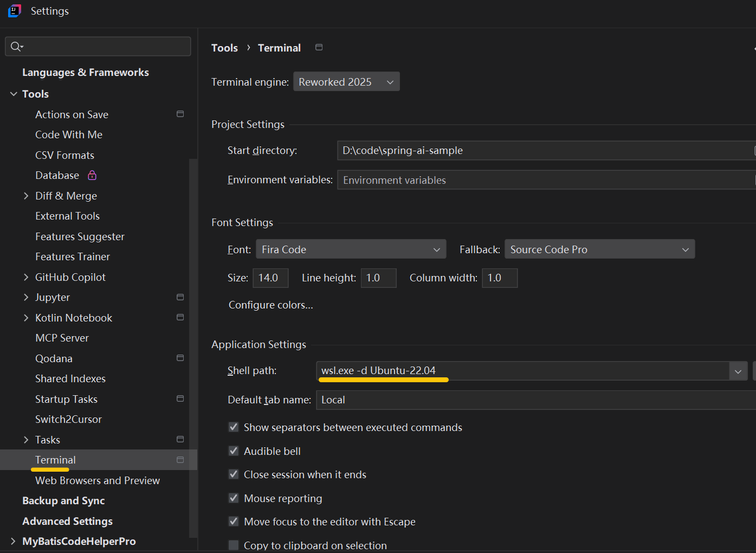Open the Shell path dropdown arrow
The width and height of the screenshot is (756, 553).
pyautogui.click(x=738, y=371)
